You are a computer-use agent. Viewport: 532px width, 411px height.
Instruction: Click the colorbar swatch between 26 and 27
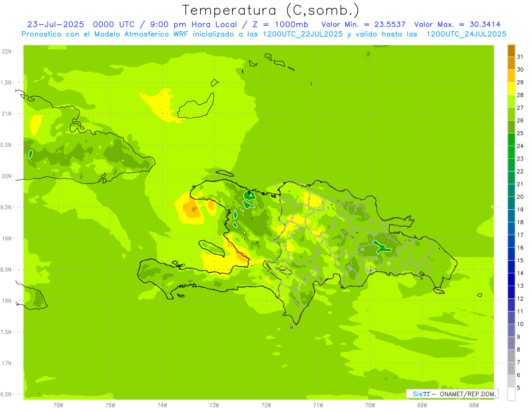coord(511,114)
